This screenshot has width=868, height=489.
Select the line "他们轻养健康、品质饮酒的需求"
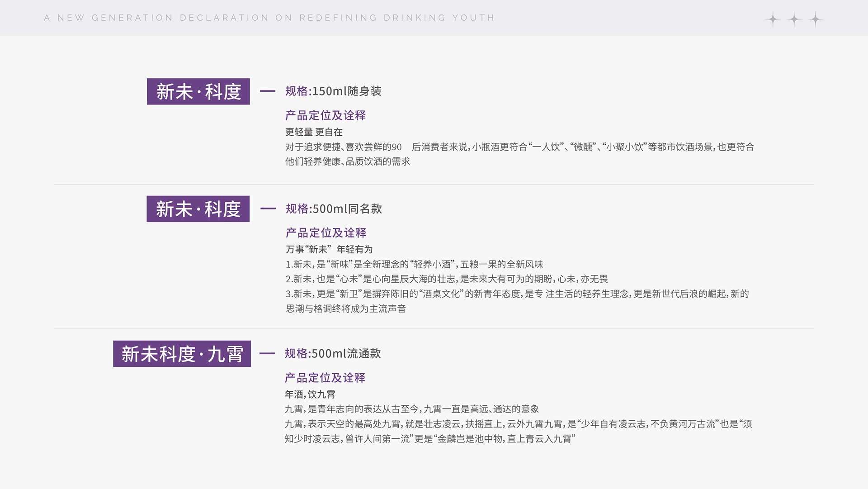pos(348,161)
